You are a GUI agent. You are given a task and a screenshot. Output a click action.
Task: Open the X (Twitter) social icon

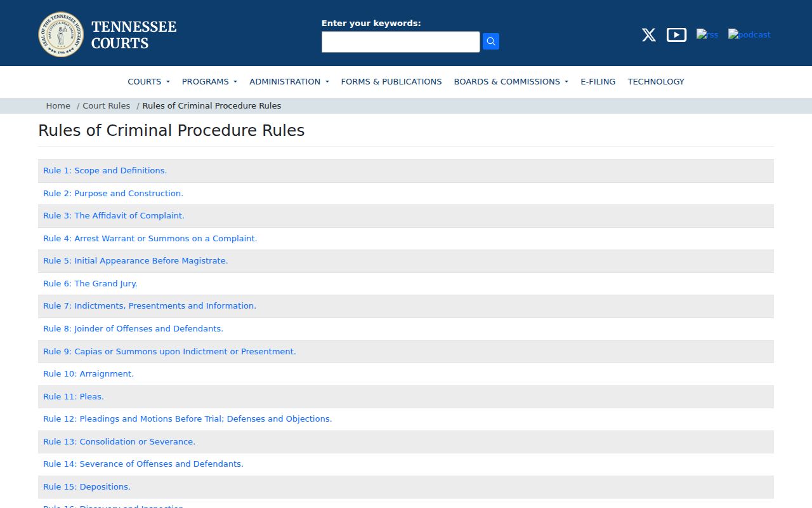(648, 35)
